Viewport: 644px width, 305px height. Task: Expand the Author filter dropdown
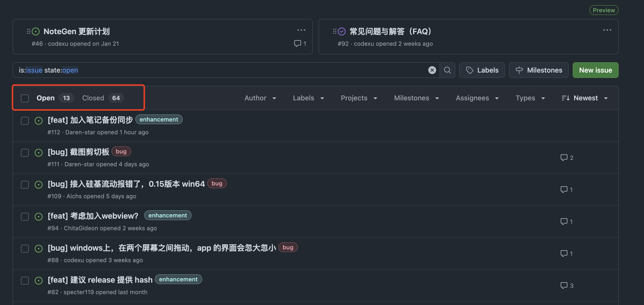point(260,98)
